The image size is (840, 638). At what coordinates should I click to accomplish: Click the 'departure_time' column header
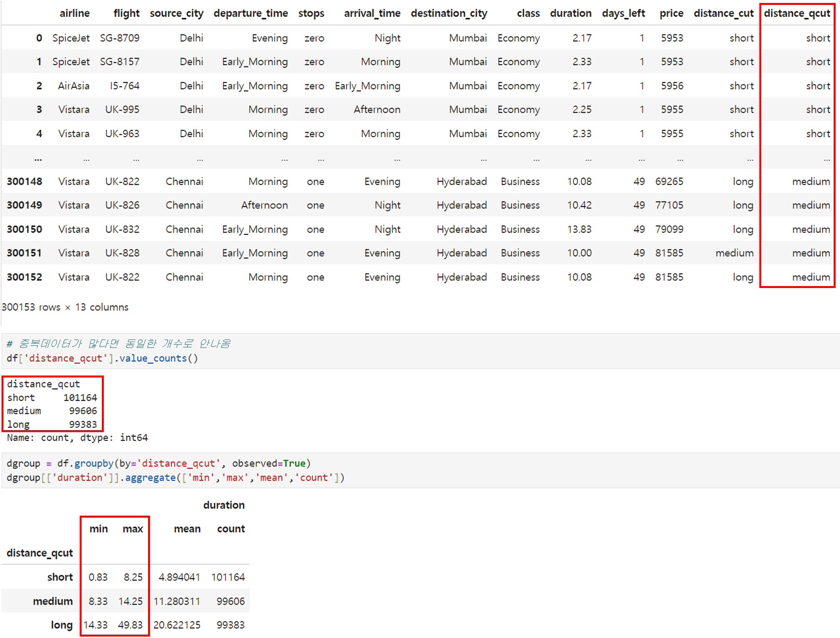(x=251, y=13)
